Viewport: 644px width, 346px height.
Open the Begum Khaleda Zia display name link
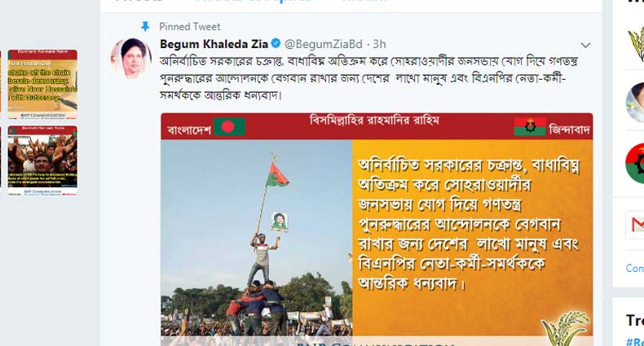pyautogui.click(x=214, y=43)
